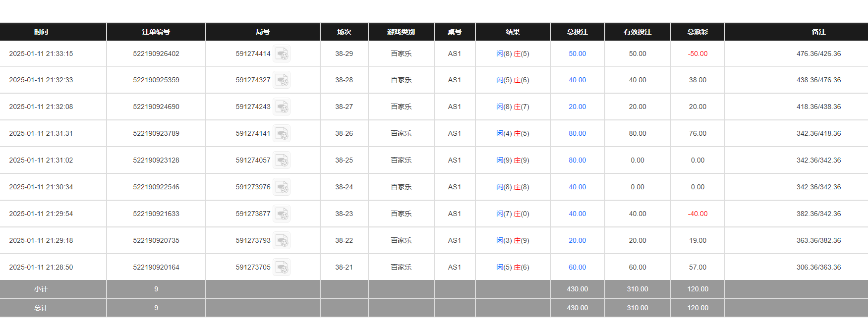Screen dimensions: 868x333
Task: Click blue 20.00 bet link for session 38-22
Action: pyautogui.click(x=577, y=240)
